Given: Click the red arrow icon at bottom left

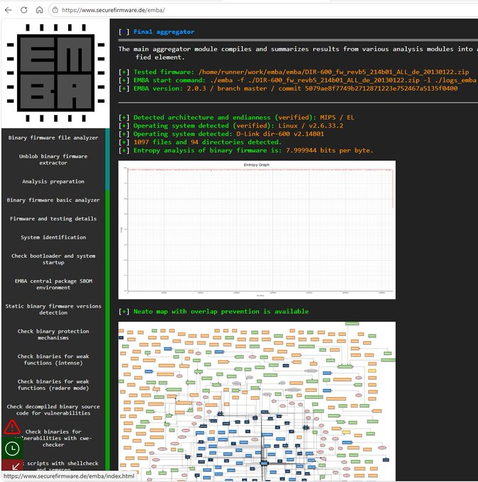Looking at the screenshot, I should [x=12, y=465].
